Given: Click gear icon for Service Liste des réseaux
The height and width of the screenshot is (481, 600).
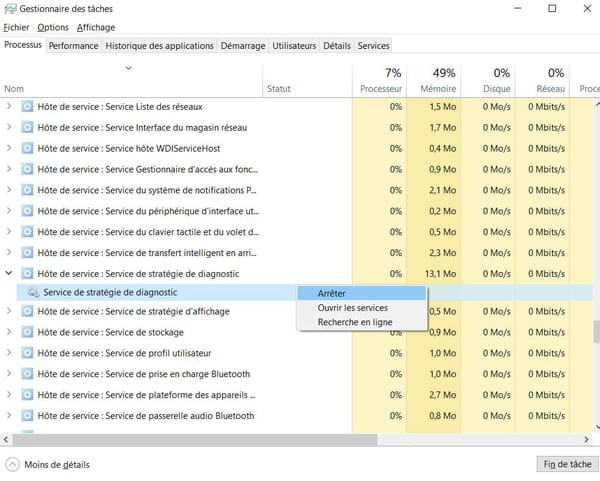Looking at the screenshot, I should 27,106.
